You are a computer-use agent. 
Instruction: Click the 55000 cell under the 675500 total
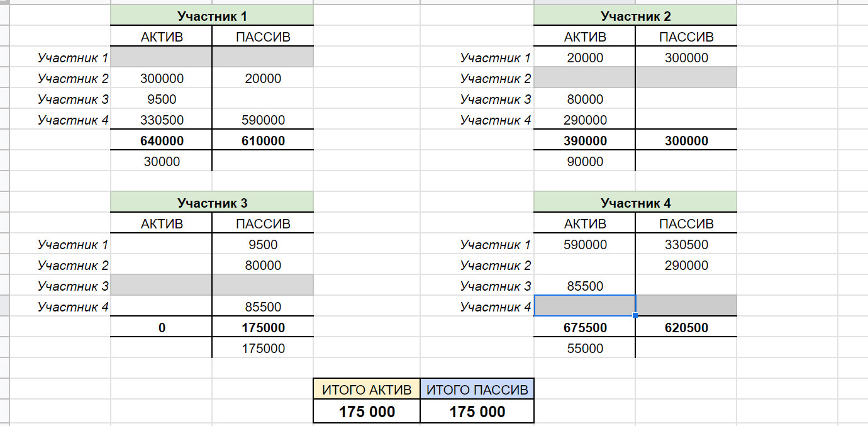point(585,349)
